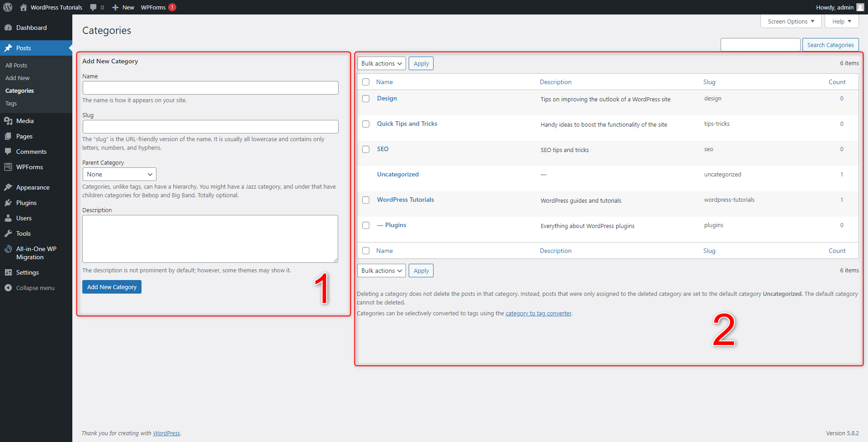Check the Quick Tips and Tricks checkbox
The width and height of the screenshot is (868, 442).
(366, 124)
